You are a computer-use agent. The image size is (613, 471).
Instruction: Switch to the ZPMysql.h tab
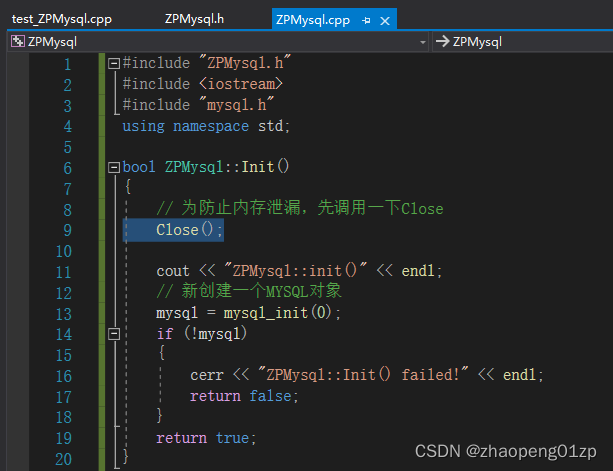[194, 19]
